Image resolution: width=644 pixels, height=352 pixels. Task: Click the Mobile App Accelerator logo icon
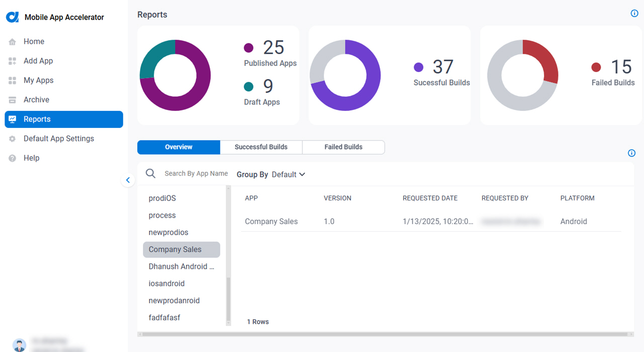point(12,17)
